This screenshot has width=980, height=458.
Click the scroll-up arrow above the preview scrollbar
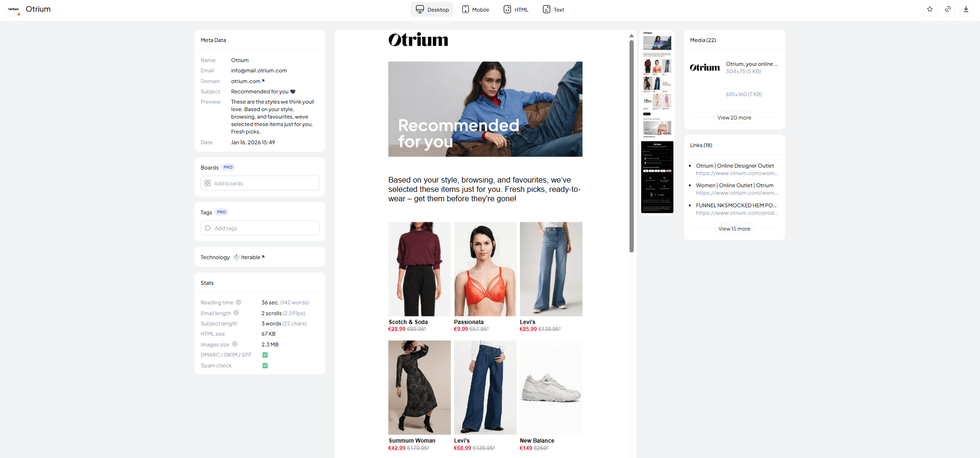(631, 35)
